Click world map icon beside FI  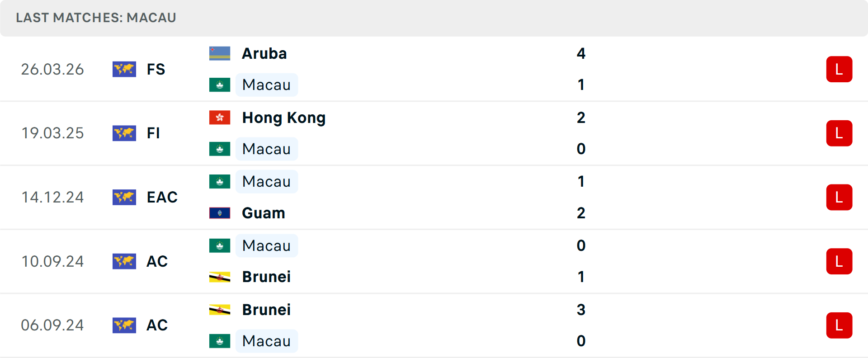tap(124, 133)
